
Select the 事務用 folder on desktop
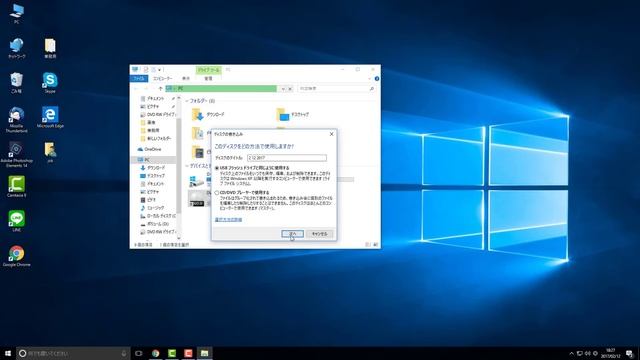50,48
